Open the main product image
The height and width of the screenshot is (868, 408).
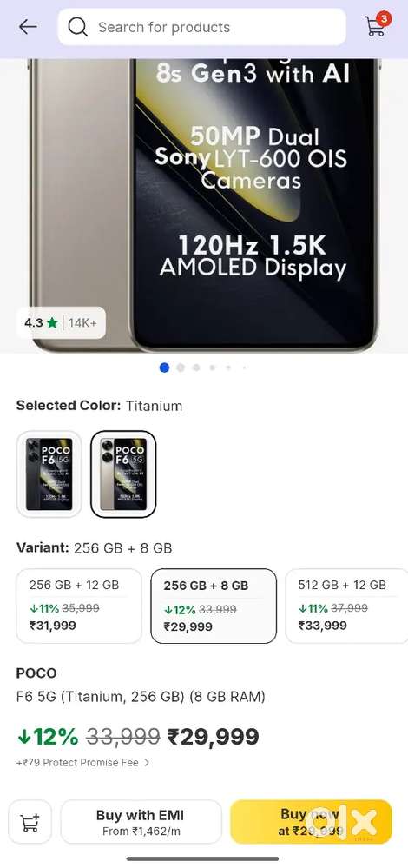tap(204, 205)
